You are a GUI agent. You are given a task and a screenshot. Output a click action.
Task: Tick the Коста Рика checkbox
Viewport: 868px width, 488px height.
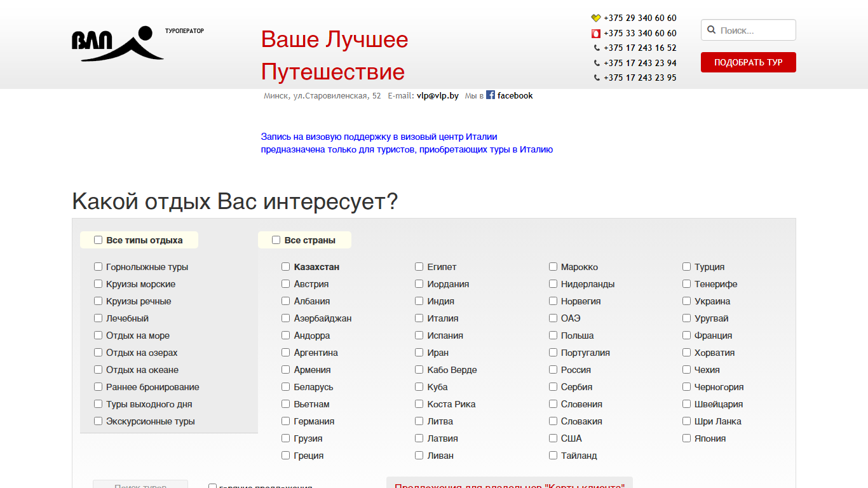coord(419,404)
